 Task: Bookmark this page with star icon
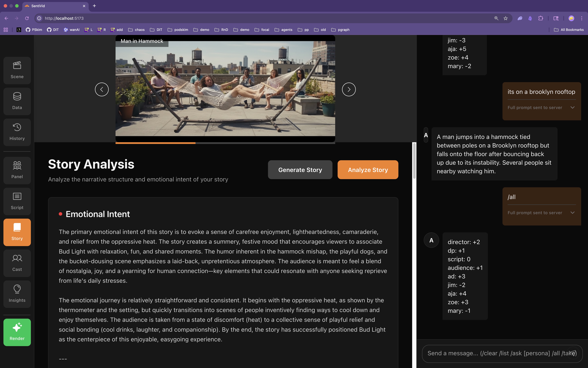tap(506, 18)
